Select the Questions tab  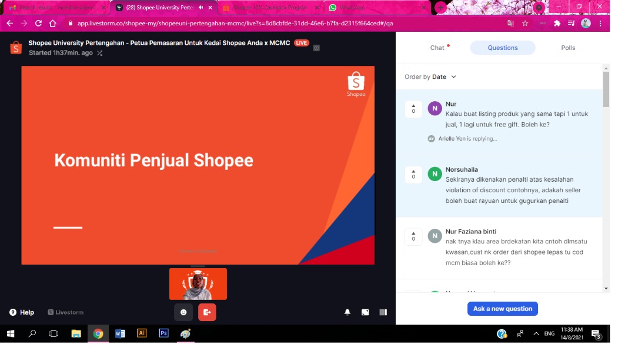[503, 48]
